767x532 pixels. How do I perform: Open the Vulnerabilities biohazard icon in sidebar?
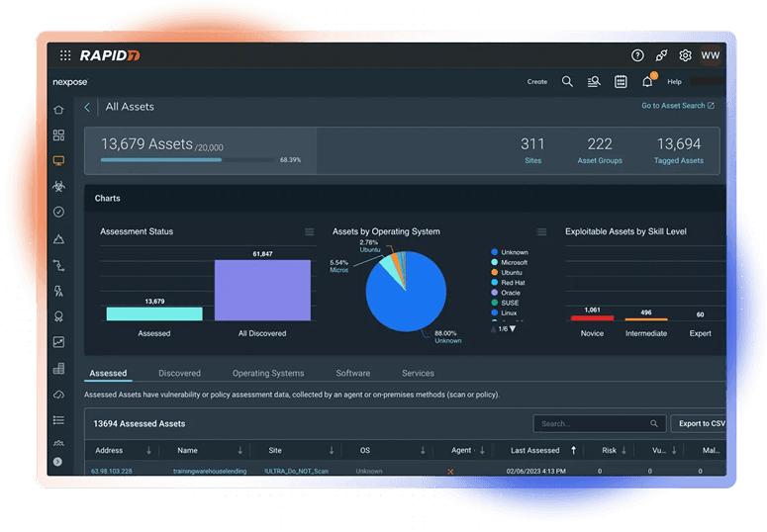click(x=58, y=186)
